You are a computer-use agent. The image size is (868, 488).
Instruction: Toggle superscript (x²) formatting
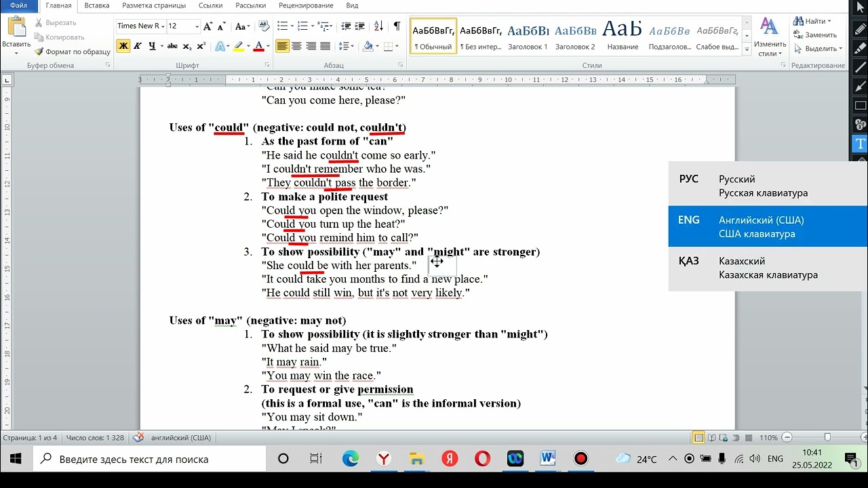[201, 46]
